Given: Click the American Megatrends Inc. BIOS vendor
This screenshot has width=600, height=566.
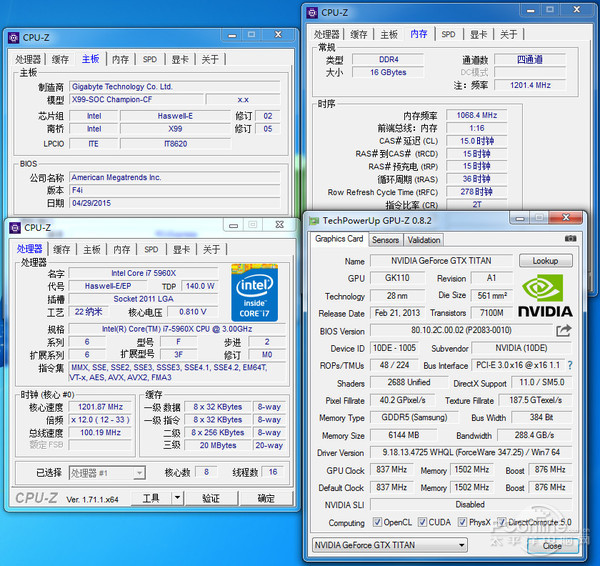Looking at the screenshot, I should 116,178.
